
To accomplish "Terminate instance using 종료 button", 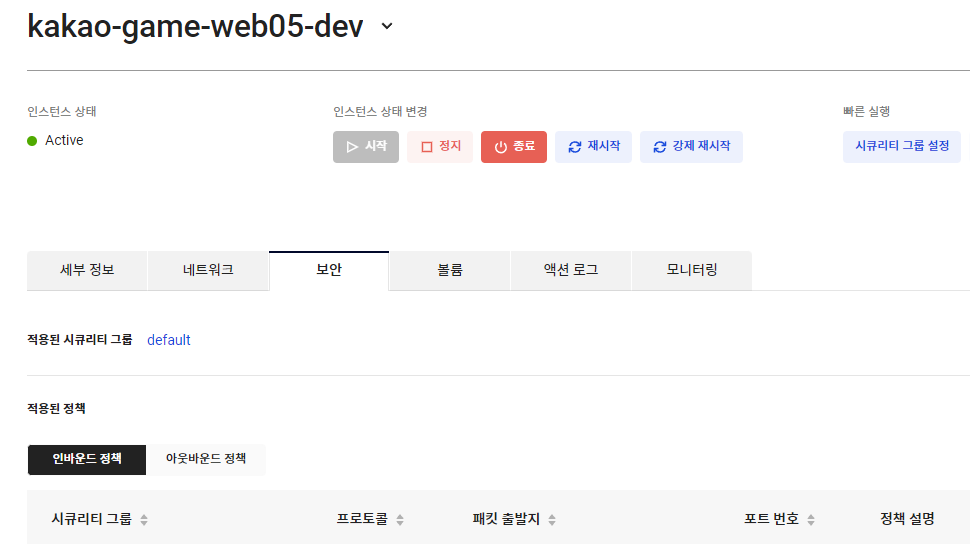I will click(513, 147).
